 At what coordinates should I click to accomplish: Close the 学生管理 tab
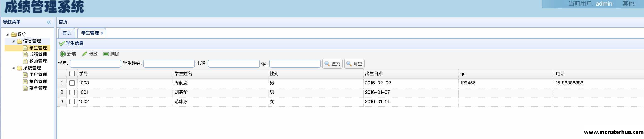(102, 33)
